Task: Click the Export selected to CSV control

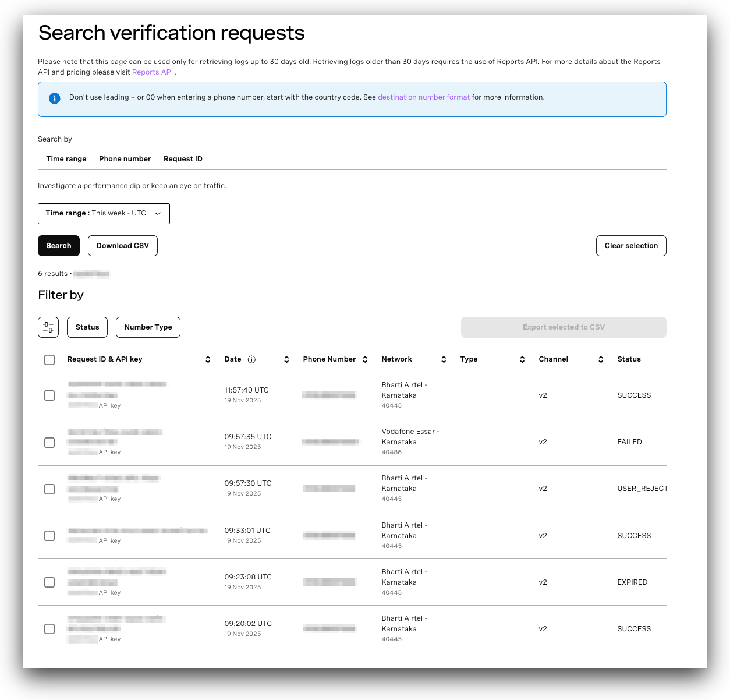Action: click(563, 327)
